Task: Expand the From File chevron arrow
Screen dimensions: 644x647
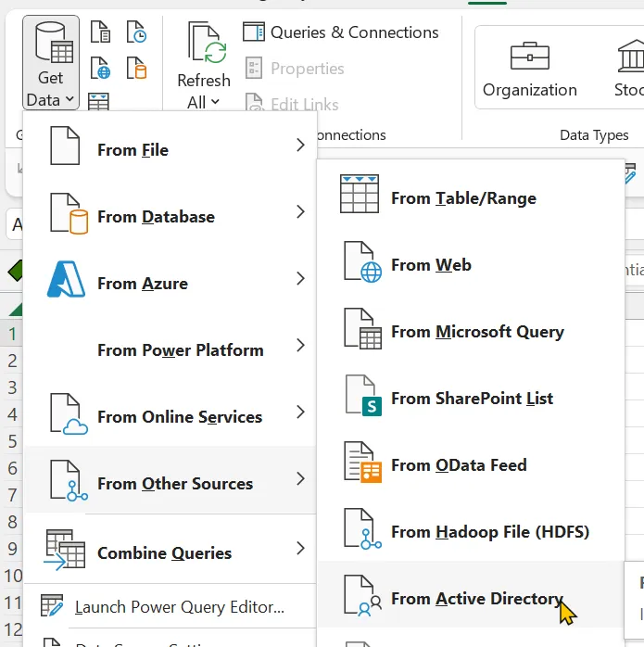Action: (300, 145)
